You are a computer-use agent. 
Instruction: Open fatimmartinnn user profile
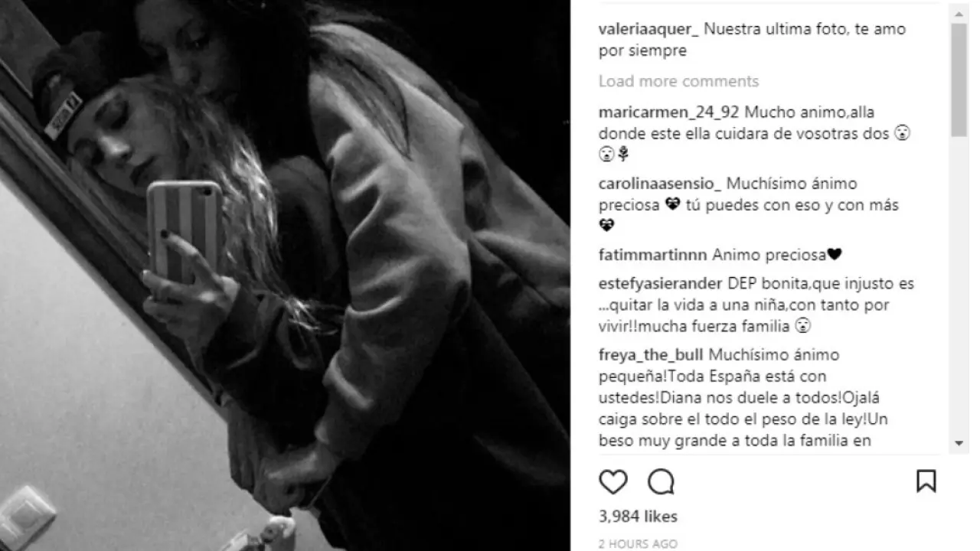[653, 255]
